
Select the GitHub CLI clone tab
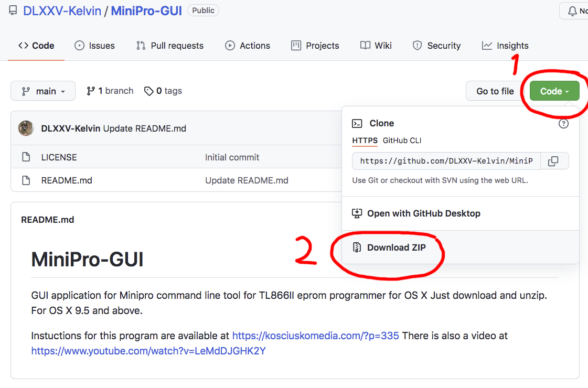[402, 141]
